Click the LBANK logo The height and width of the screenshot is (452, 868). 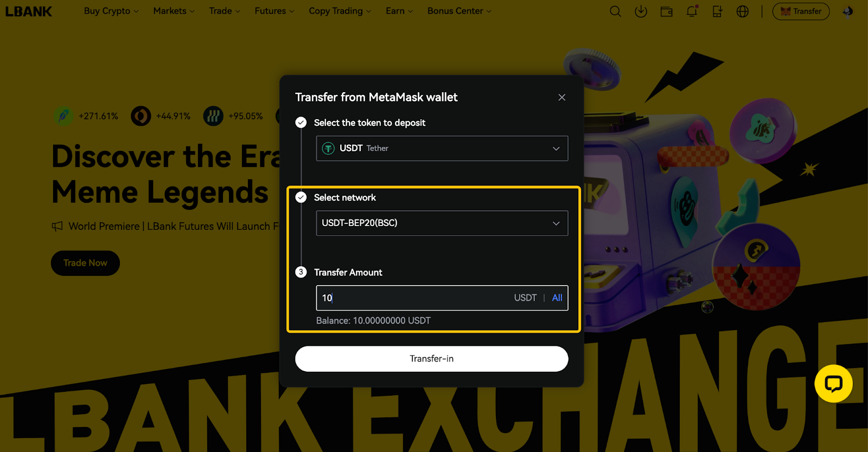29,11
